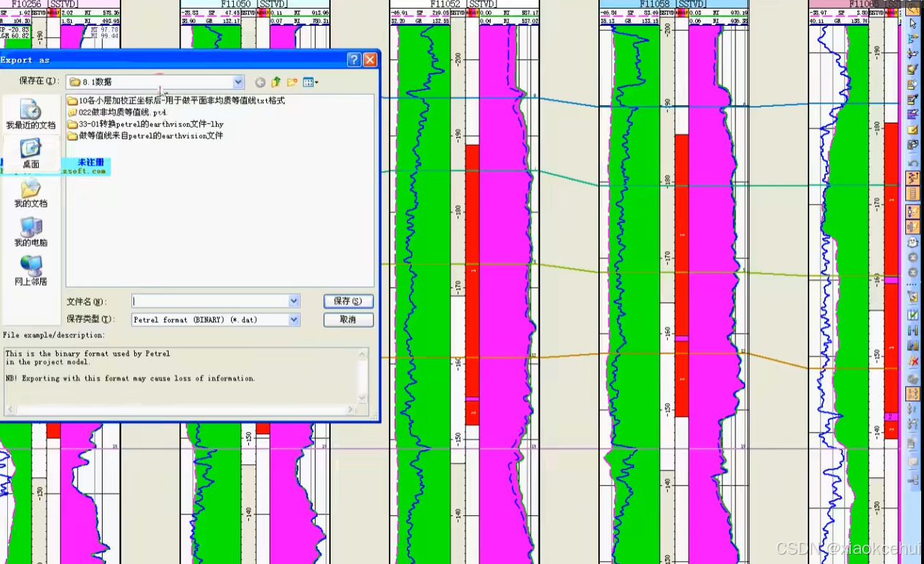
Task: Create a new folder in Export dialog
Action: click(292, 83)
